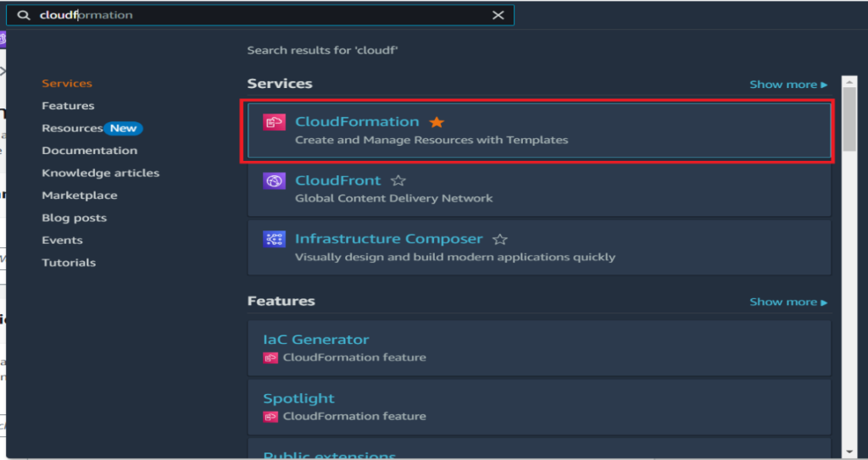868x460 pixels.
Task: Click the search input field
Action: coord(254,15)
